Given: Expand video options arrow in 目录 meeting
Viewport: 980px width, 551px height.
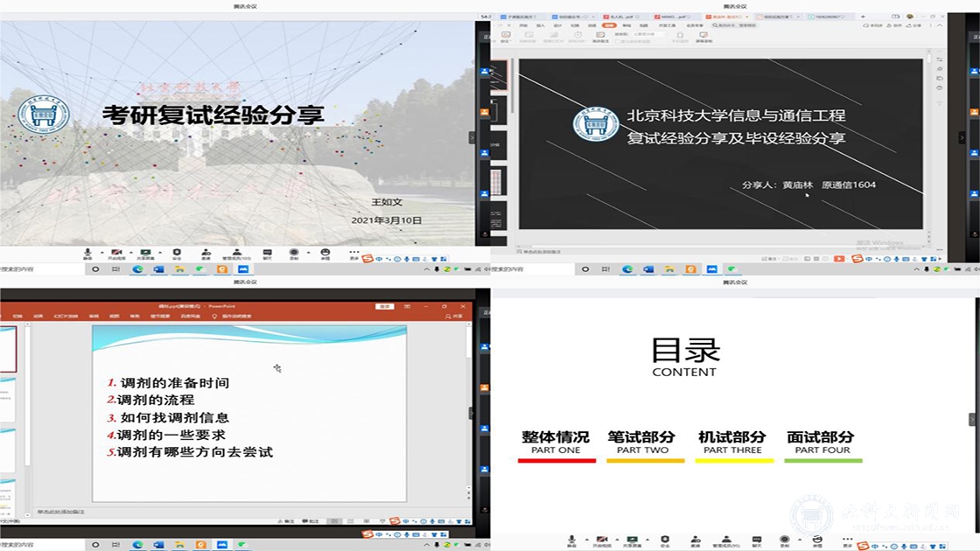Looking at the screenshot, I should [617, 539].
